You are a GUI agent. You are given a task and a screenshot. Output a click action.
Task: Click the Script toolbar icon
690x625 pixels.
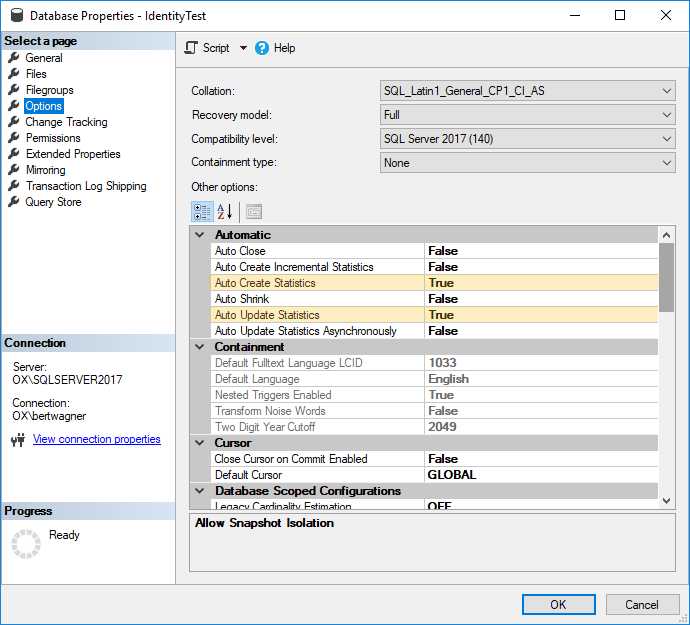click(191, 48)
